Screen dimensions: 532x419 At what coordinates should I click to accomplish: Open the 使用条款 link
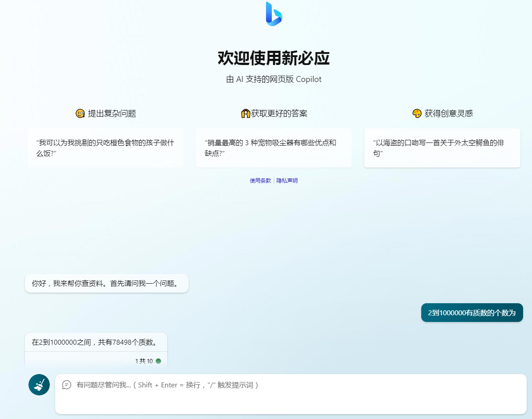click(260, 180)
